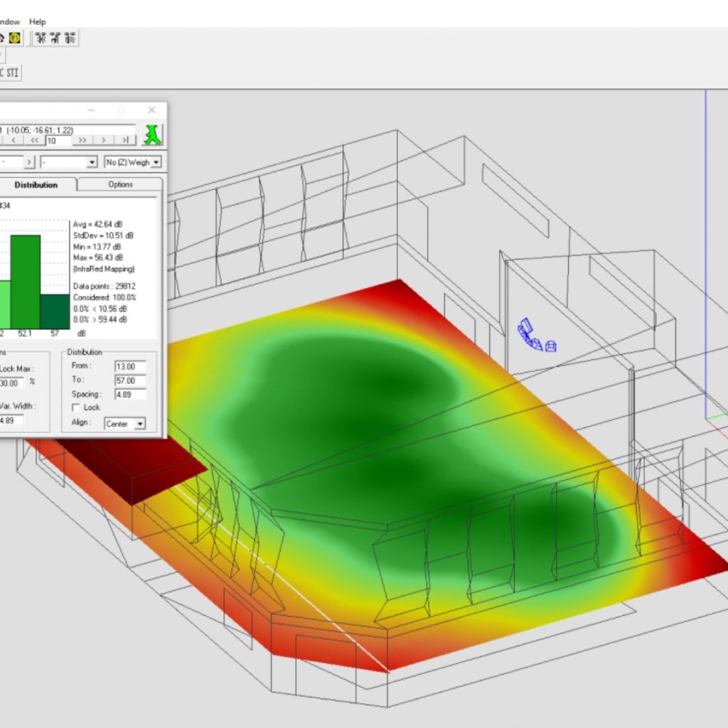
Task: Click the third loudspeaker array toolbar icon
Action: (x=70, y=38)
